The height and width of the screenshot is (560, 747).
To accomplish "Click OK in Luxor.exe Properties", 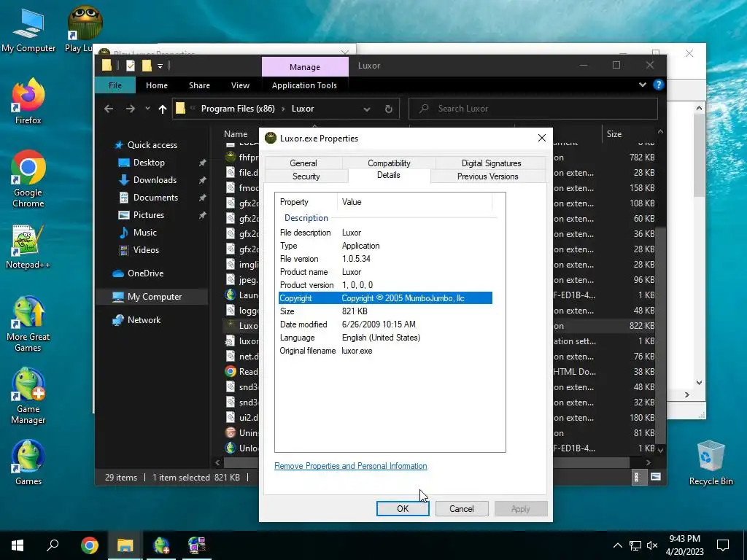I will point(403,508).
